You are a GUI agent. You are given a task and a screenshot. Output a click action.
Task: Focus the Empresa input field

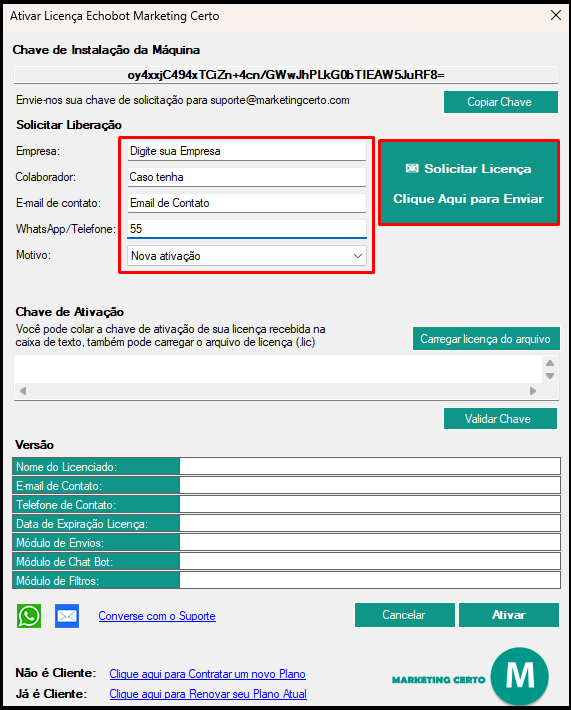click(247, 151)
